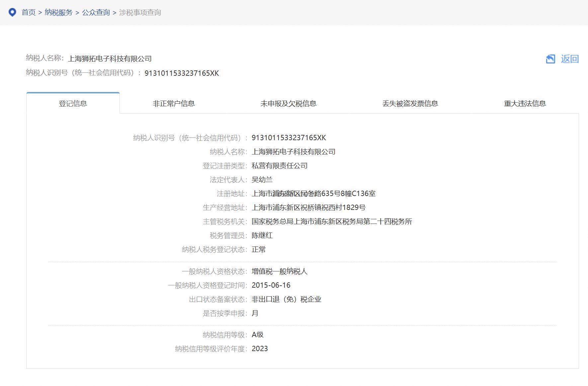Click the 主管税务机关 field label

coord(225,222)
